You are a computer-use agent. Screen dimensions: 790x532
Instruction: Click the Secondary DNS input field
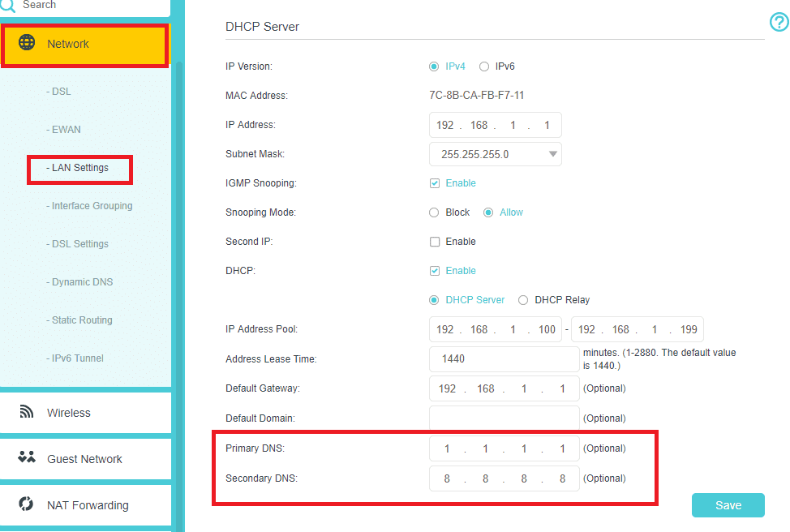click(504, 478)
